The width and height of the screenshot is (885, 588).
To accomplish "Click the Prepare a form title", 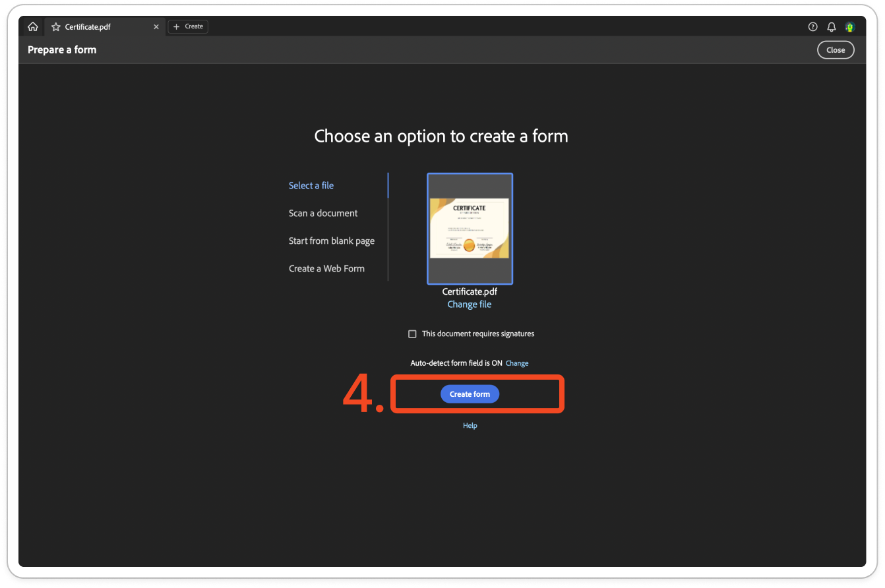I will pyautogui.click(x=62, y=50).
